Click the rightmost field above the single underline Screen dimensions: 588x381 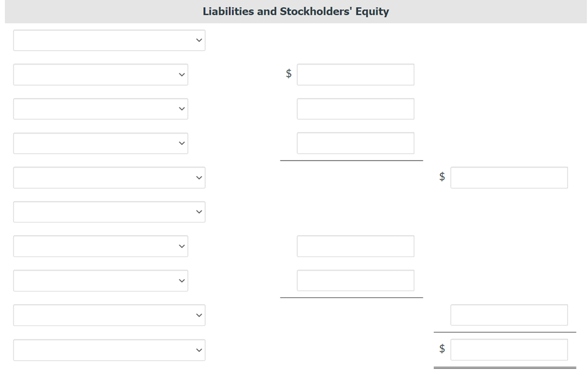(x=509, y=315)
